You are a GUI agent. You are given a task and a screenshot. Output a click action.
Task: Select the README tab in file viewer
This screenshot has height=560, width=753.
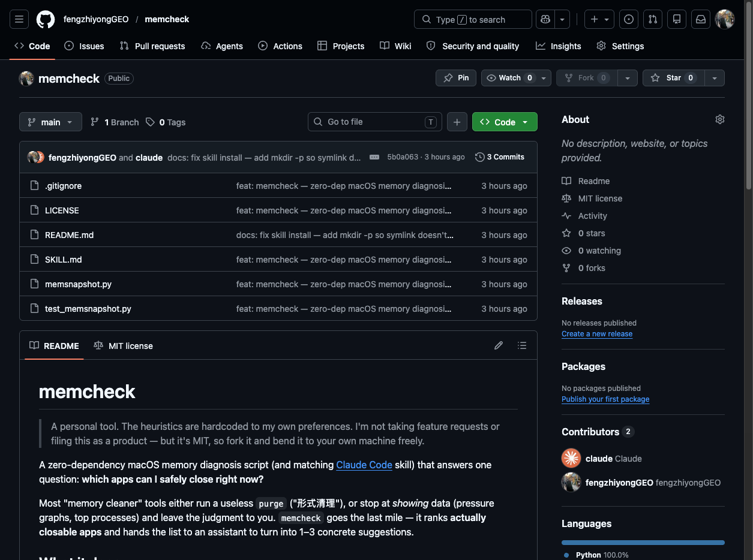54,345
